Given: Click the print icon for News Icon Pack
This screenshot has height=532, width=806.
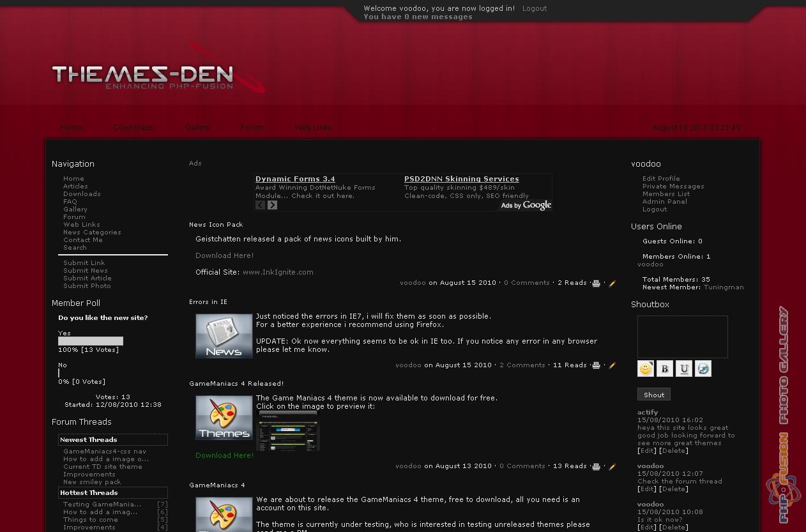Looking at the screenshot, I should pyautogui.click(x=596, y=284).
